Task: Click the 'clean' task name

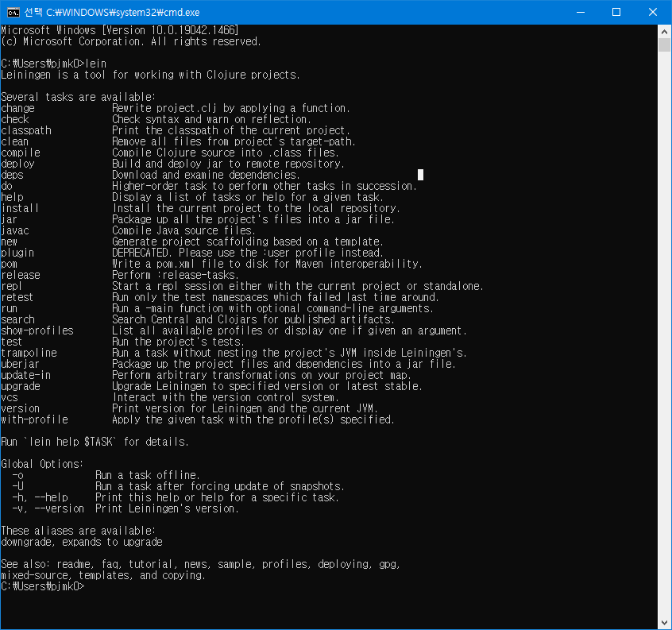Action: tap(14, 141)
